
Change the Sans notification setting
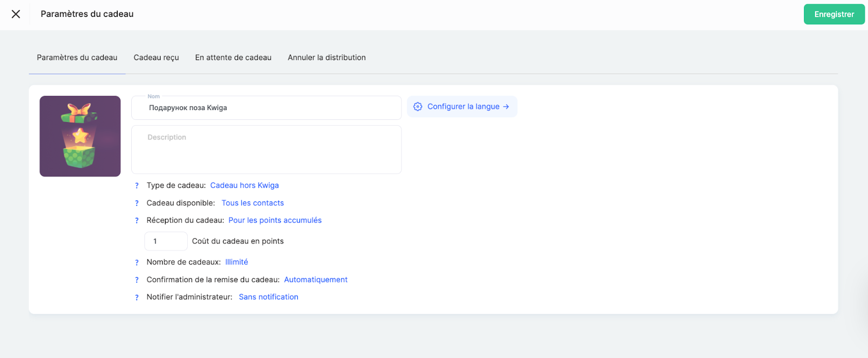pyautogui.click(x=268, y=297)
